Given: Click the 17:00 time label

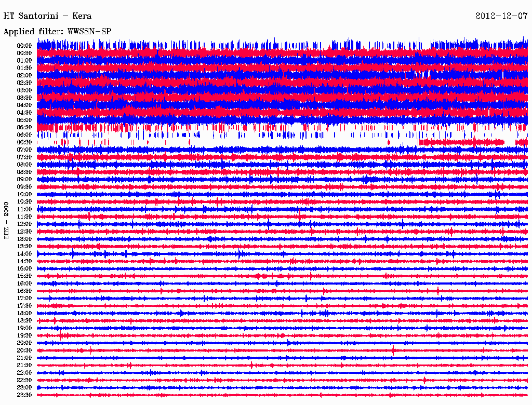Looking at the screenshot, I should tap(24, 299).
